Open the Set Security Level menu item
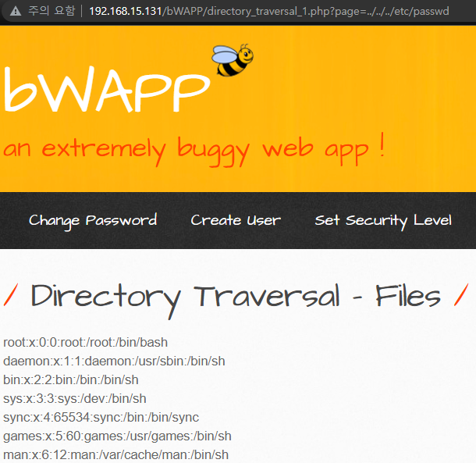Image resolution: width=476 pixels, height=463 pixels. 383,221
